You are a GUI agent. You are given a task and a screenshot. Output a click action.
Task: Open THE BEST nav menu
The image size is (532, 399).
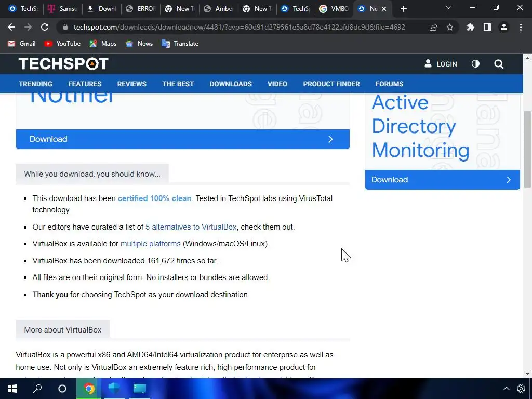coord(178,84)
